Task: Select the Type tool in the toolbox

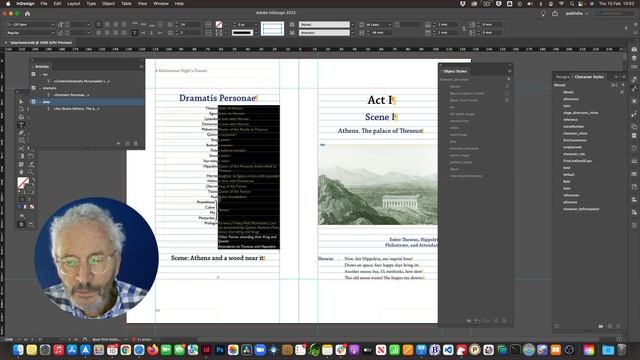Action: click(x=21, y=125)
